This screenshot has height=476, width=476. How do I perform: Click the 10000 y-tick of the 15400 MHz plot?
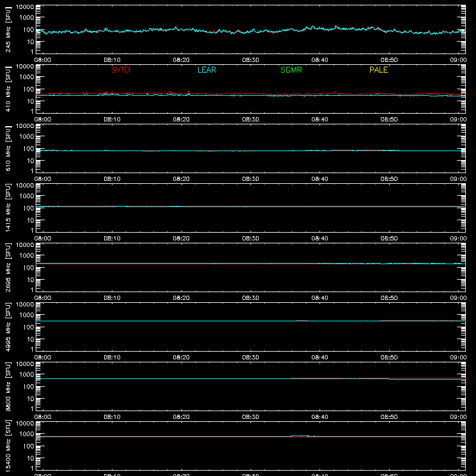click(x=25, y=424)
